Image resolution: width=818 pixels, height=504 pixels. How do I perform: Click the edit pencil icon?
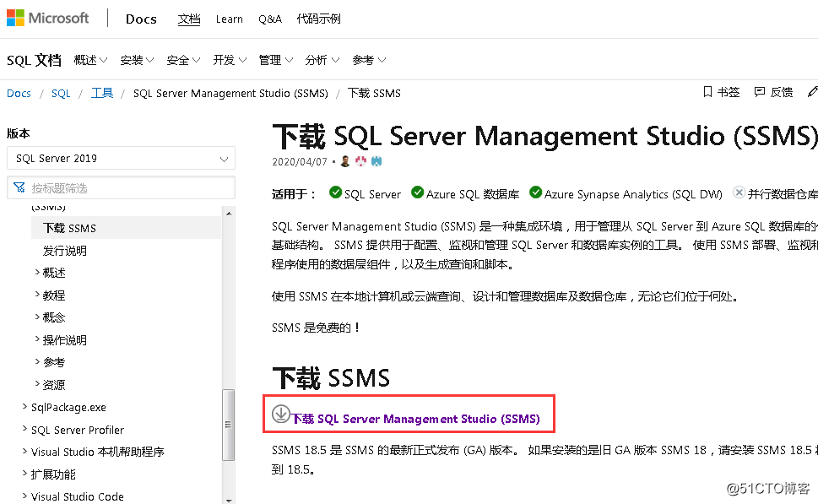click(813, 92)
